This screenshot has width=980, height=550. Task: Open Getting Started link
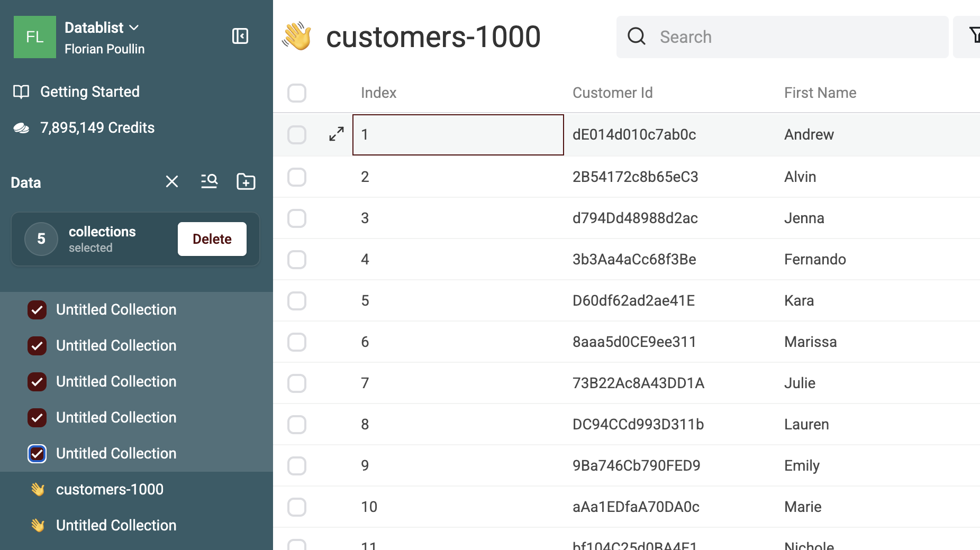click(x=90, y=92)
